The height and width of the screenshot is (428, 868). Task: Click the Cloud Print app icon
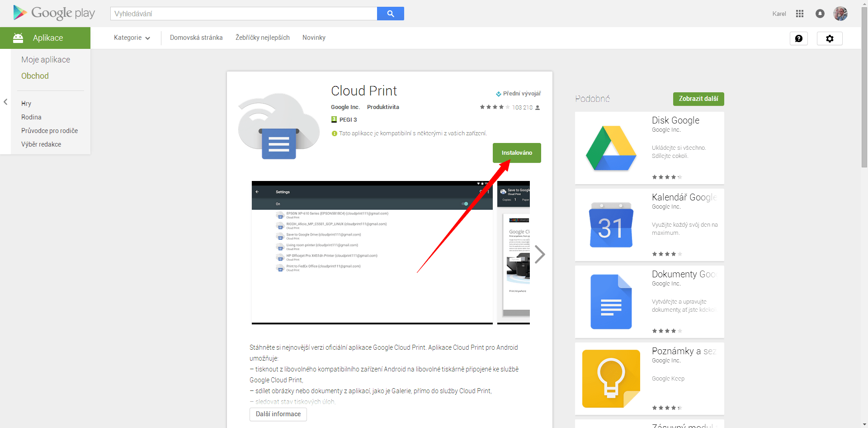point(279,126)
